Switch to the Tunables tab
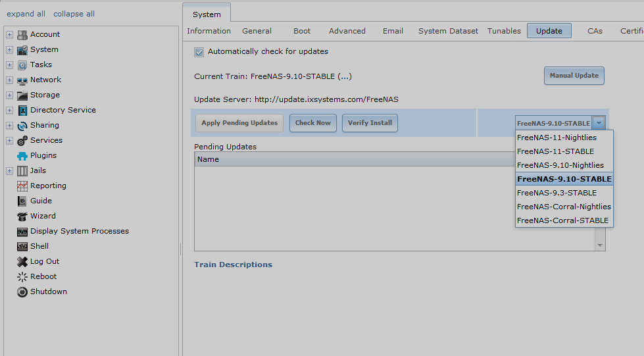644x356 pixels. coord(504,31)
